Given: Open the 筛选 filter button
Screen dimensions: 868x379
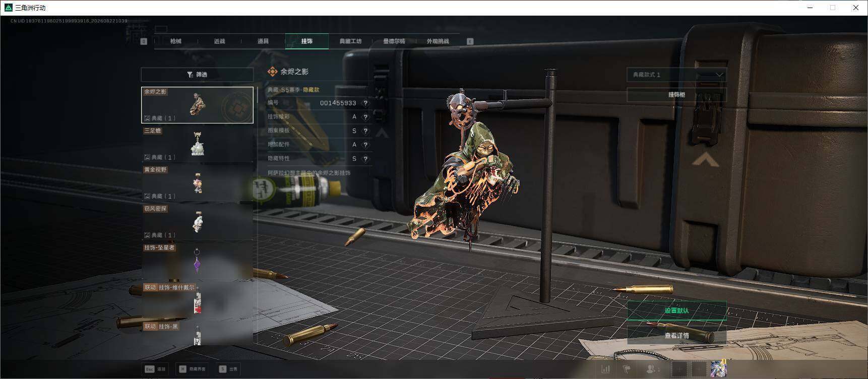Looking at the screenshot, I should [x=197, y=75].
